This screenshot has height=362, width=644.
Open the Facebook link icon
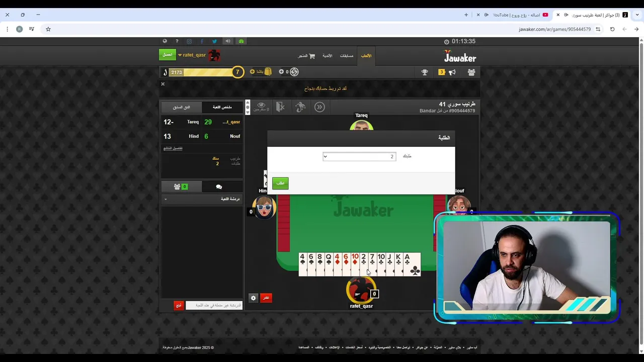202,41
